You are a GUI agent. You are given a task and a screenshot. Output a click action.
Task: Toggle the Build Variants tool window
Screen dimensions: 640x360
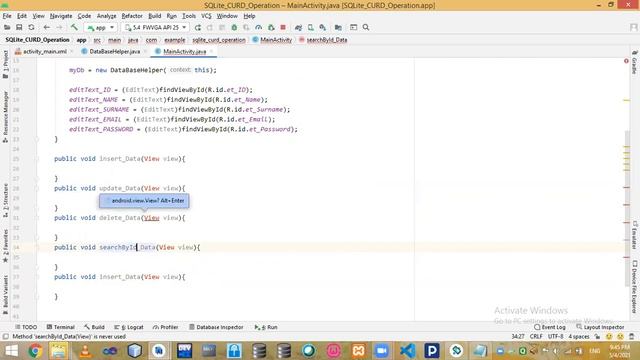(x=5, y=295)
